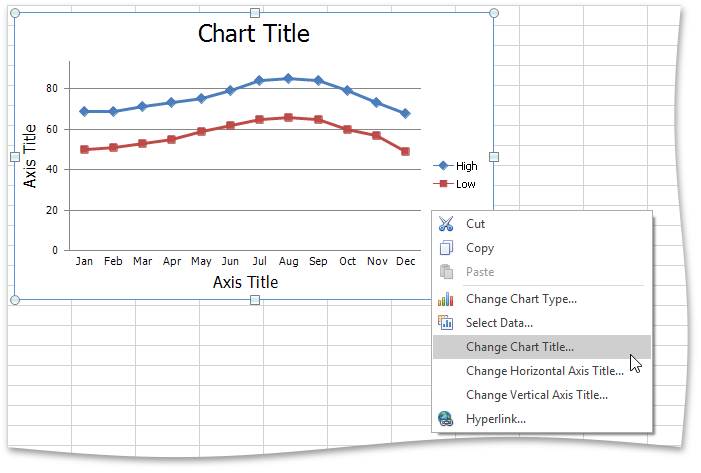
Task: Click the right middle chart resize handle
Action: [494, 157]
